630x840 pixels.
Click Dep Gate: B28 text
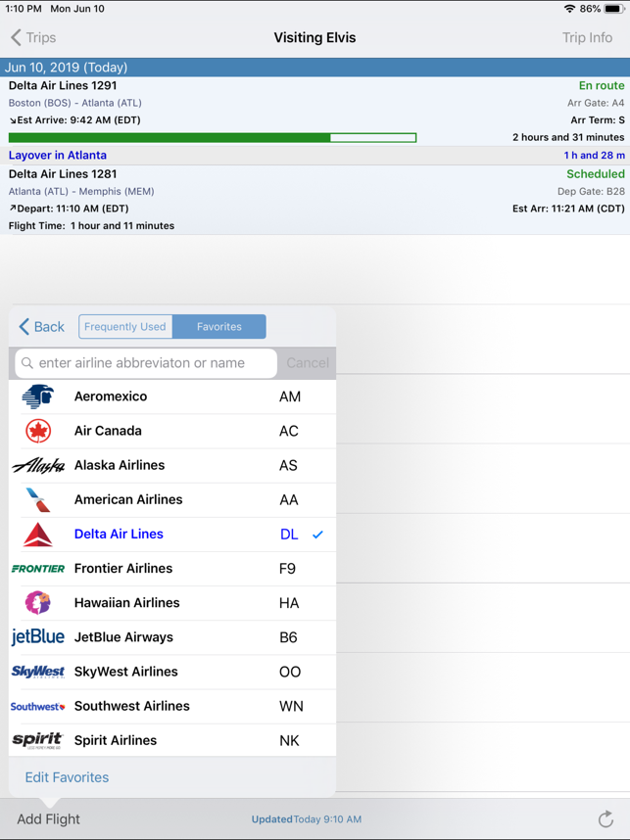click(x=591, y=191)
